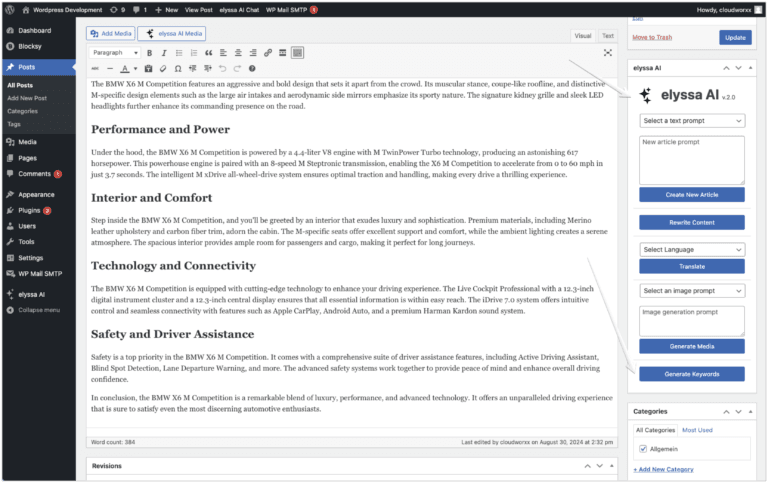Click Generate Keywords button
768x483 pixels.
pyautogui.click(x=692, y=374)
